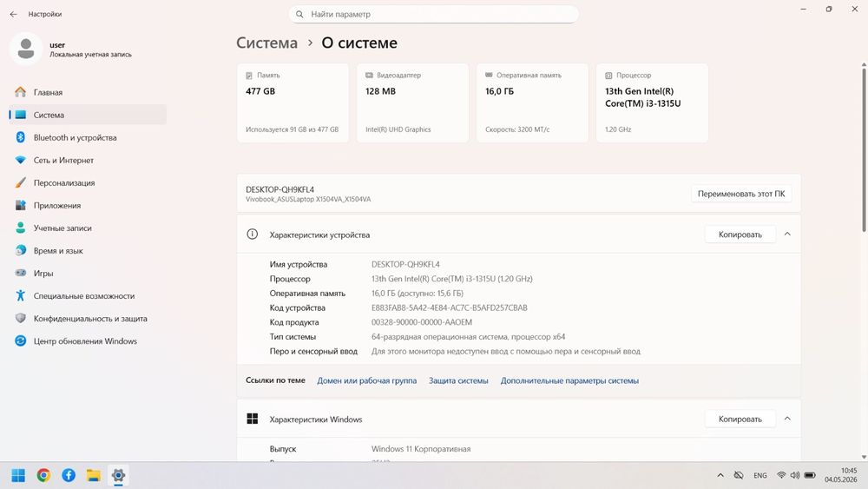Click the Windows logo beside Характеристики Windows
The image size is (868, 489).
(253, 419)
